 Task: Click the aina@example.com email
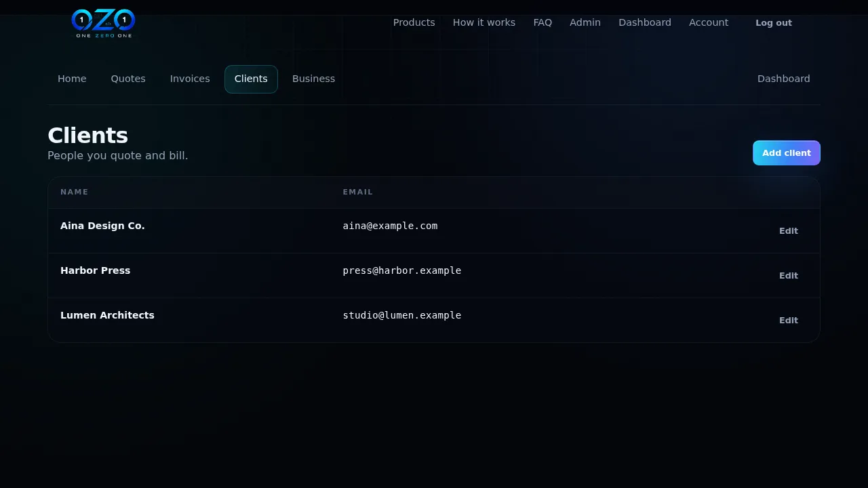tap(390, 226)
